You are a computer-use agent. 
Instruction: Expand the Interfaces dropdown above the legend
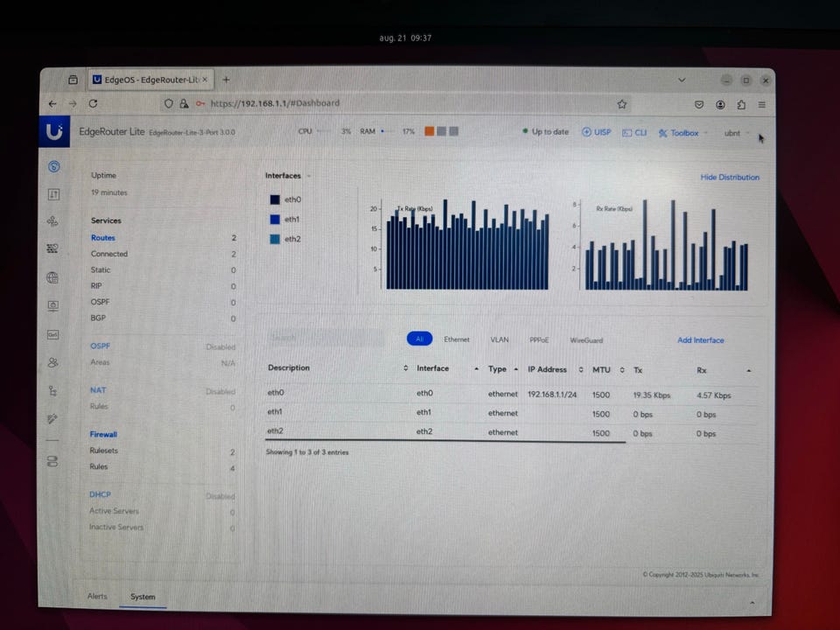point(288,176)
